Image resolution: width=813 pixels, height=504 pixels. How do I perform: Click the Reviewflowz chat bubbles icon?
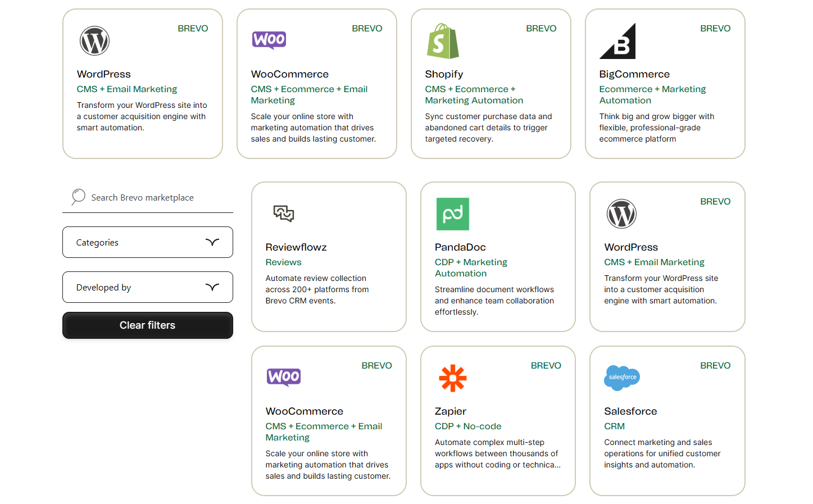tap(284, 214)
